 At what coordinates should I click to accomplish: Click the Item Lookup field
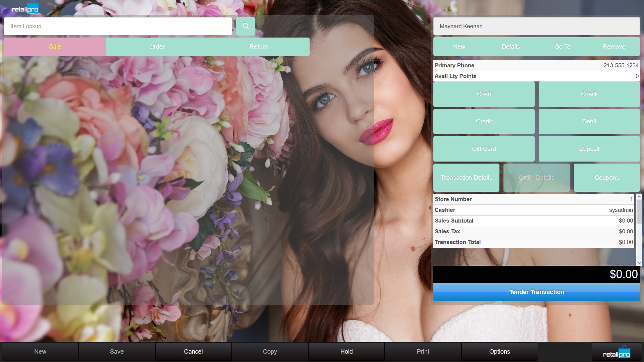(x=118, y=26)
